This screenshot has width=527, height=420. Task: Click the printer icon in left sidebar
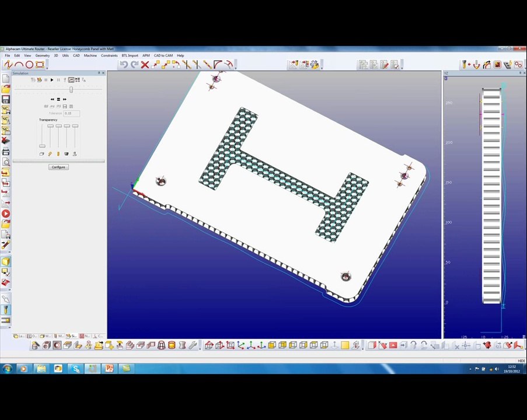click(x=6, y=152)
